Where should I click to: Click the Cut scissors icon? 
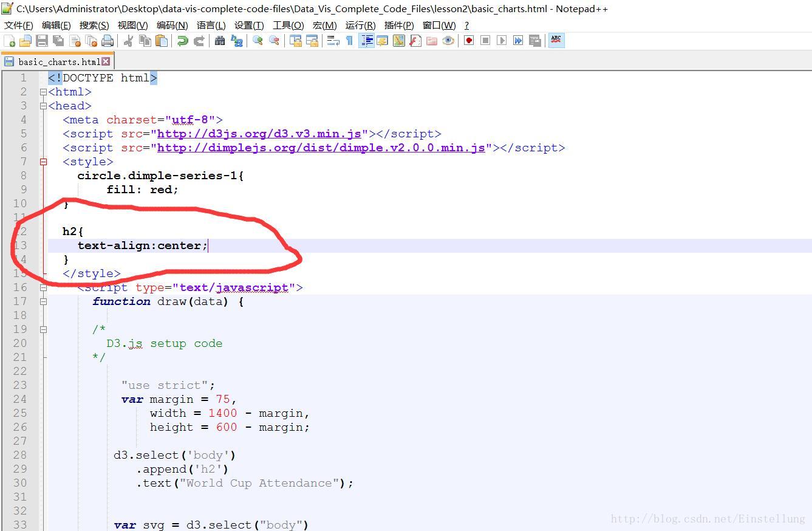click(x=128, y=41)
